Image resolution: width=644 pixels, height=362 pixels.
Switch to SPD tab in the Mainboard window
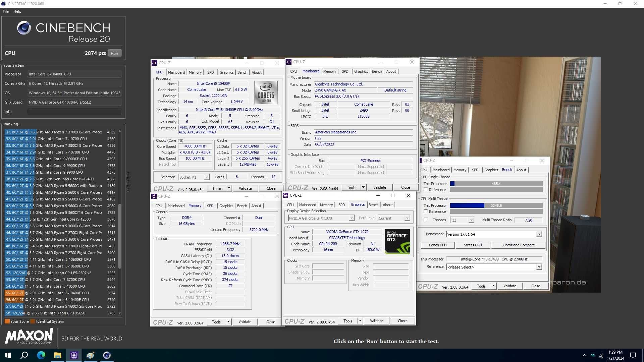[345, 71]
